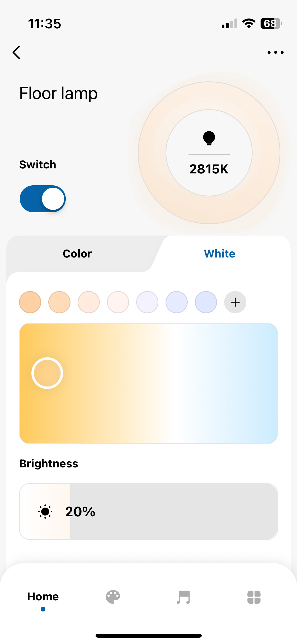Image resolution: width=297 pixels, height=644 pixels.
Task: Open the three-dot more options menu
Action: point(275,52)
